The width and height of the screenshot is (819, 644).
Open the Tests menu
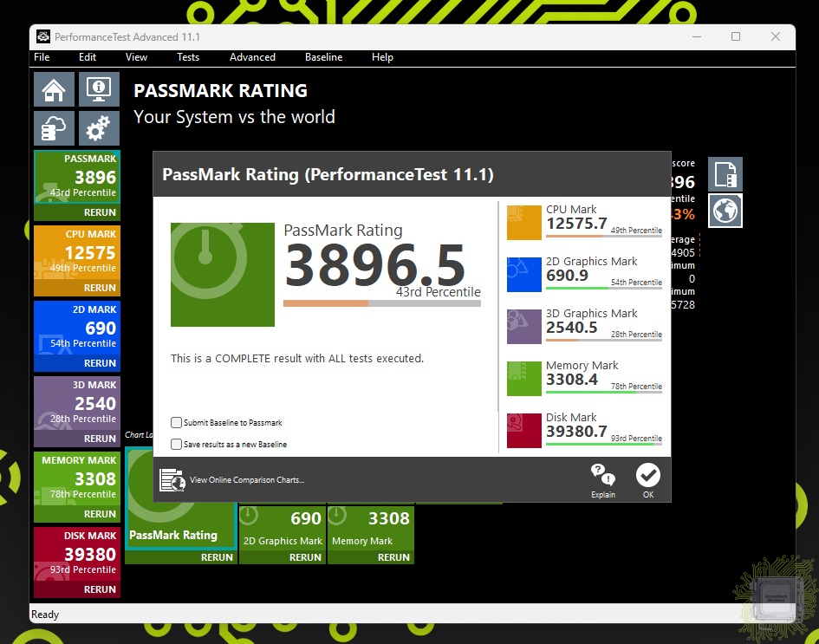pos(188,57)
